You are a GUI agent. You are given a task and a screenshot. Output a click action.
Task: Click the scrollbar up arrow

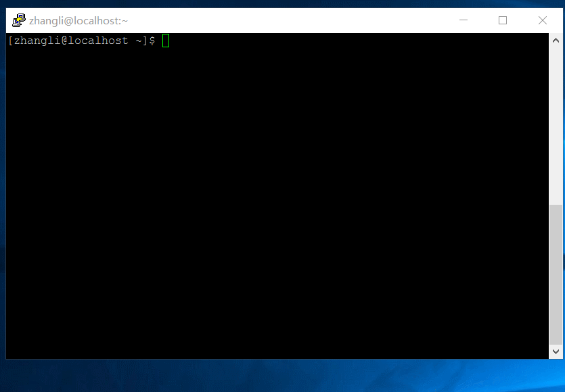click(x=556, y=41)
